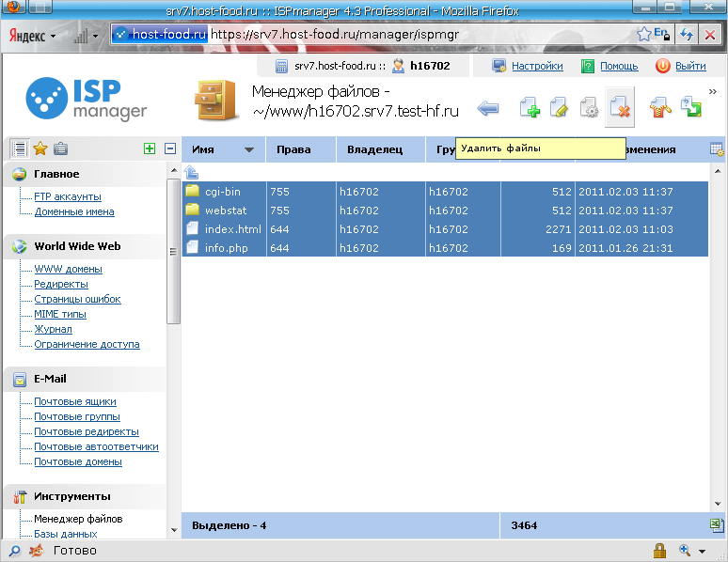Screen dimensions: 728x562
Task: Expand all menu sections with green plus
Action: [x=150, y=148]
